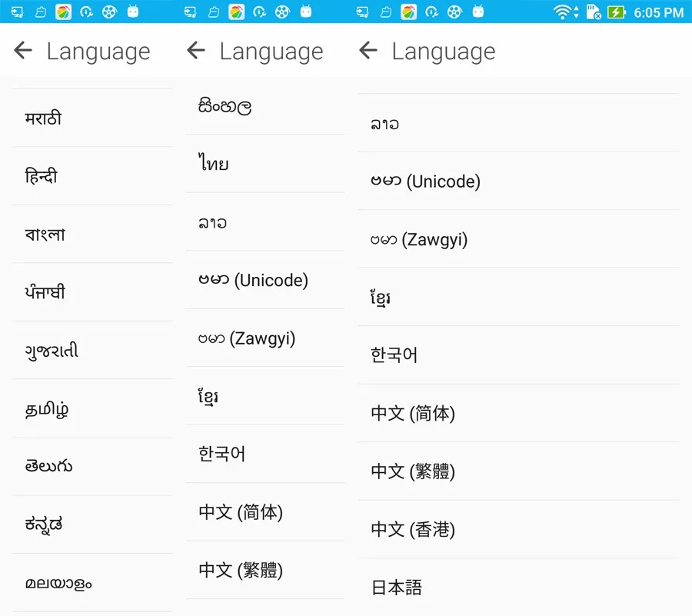Select ខ្មែរ (Khmer) on right screen
Image resolution: width=692 pixels, height=616 pixels.
(x=518, y=297)
